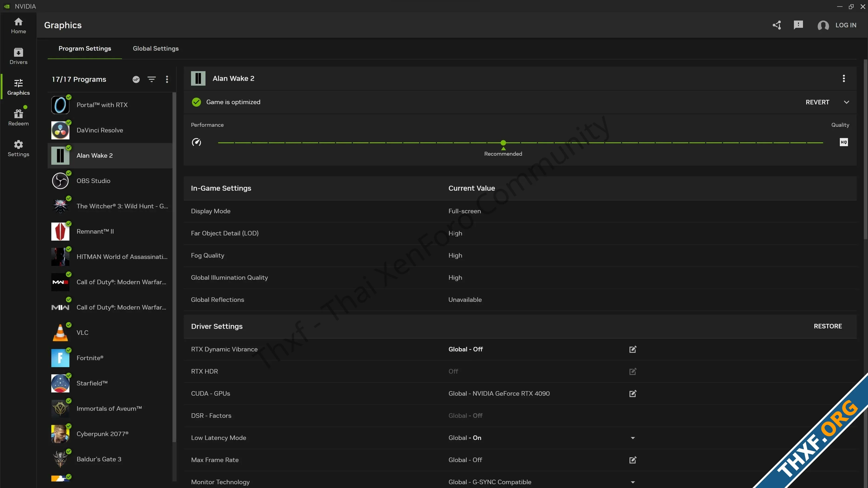
Task: Select The Witcher 3 program icon
Action: click(60, 206)
